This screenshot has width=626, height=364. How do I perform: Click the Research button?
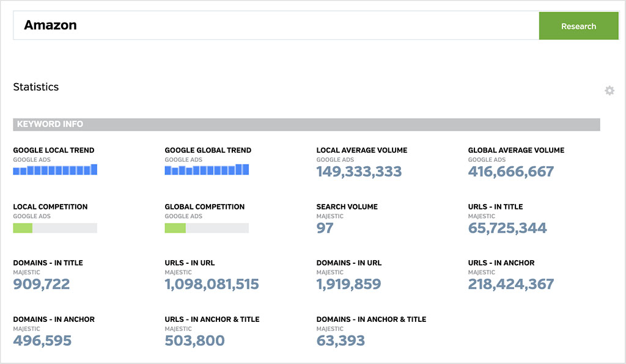tap(578, 26)
